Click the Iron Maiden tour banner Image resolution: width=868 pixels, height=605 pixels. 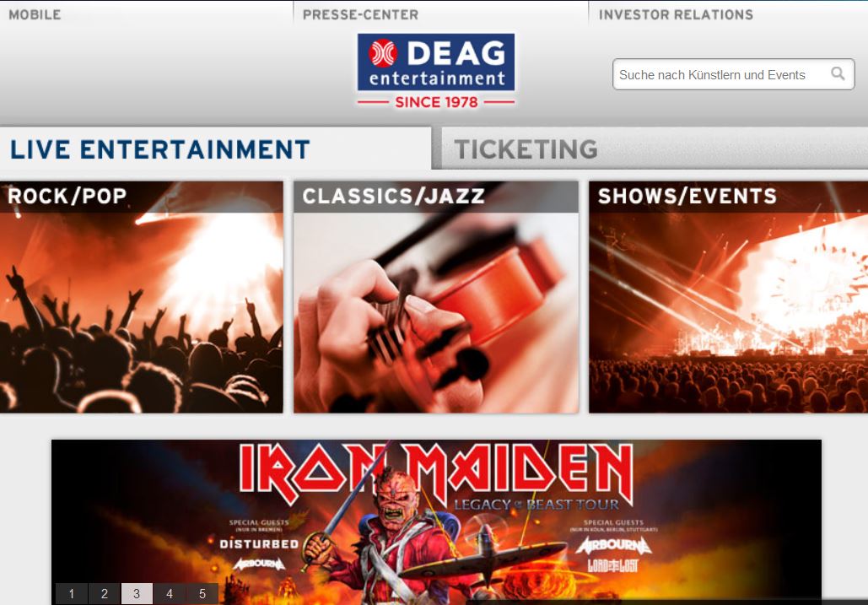pos(436,522)
